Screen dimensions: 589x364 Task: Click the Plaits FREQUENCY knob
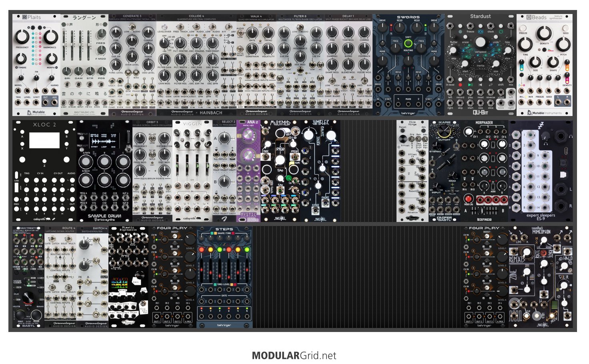point(22,37)
